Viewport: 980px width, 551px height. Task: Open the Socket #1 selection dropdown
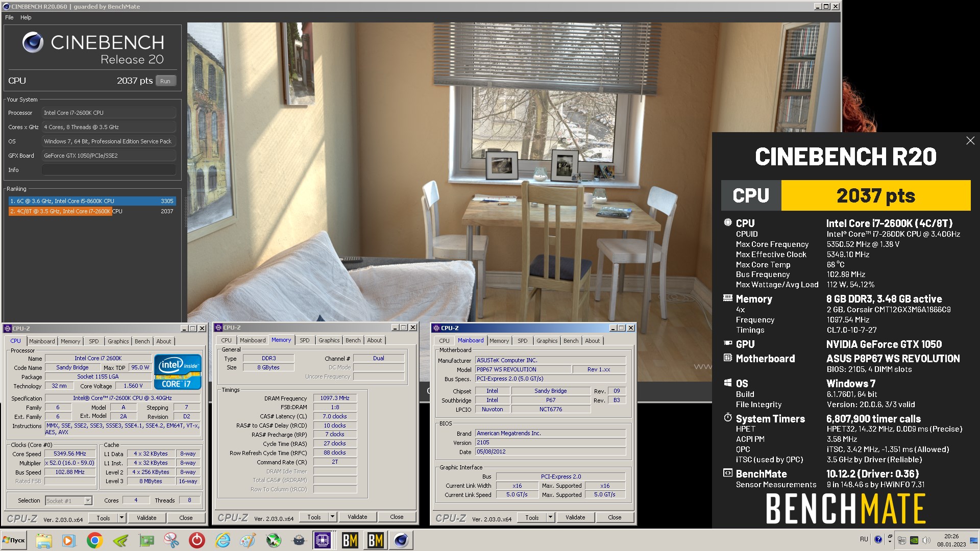[88, 500]
